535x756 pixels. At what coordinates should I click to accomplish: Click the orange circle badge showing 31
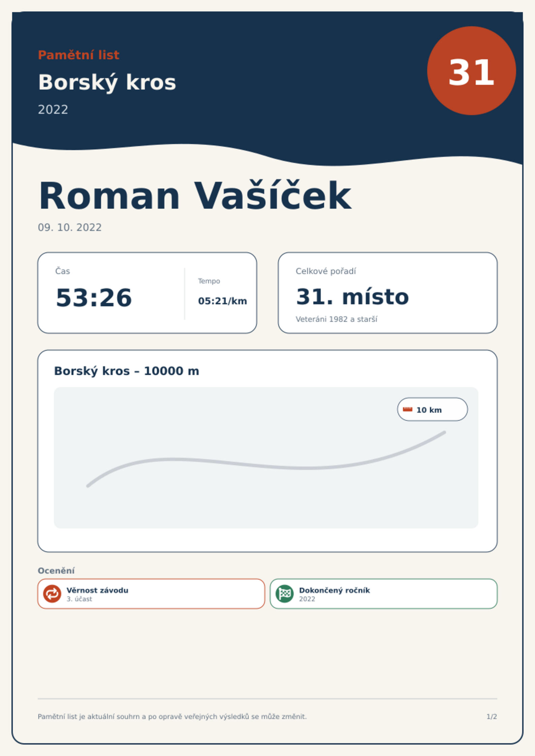[471, 71]
